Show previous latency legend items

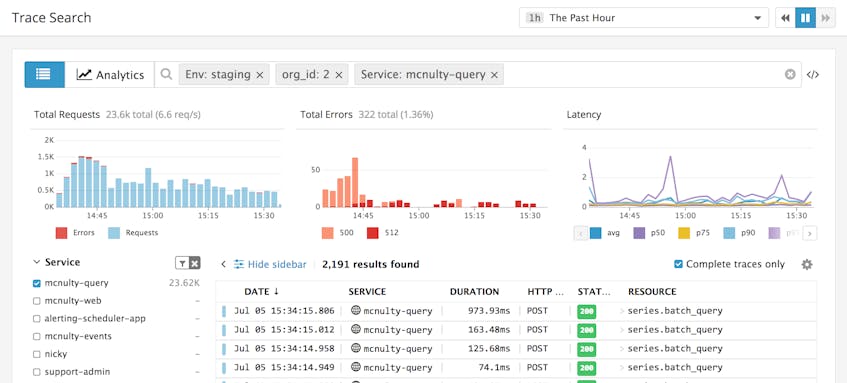coord(581,233)
